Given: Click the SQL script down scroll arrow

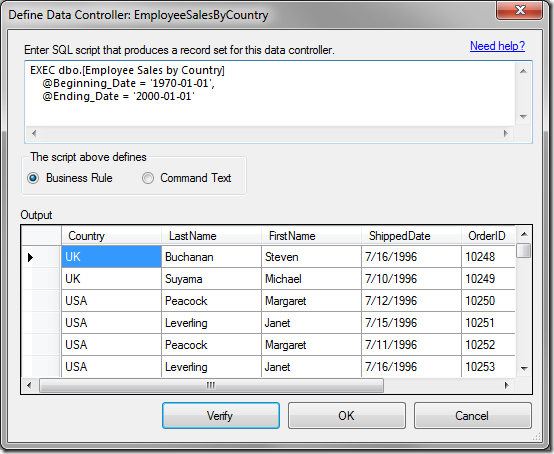Looking at the screenshot, I should (523, 117).
